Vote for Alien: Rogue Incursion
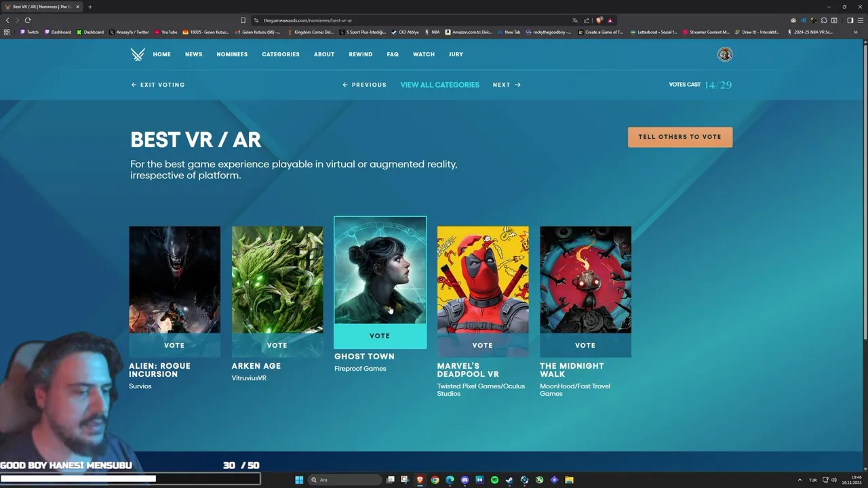 coord(174,345)
